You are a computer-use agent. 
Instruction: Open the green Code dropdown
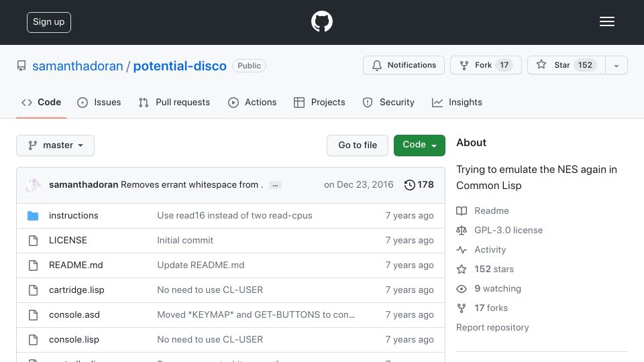point(419,145)
